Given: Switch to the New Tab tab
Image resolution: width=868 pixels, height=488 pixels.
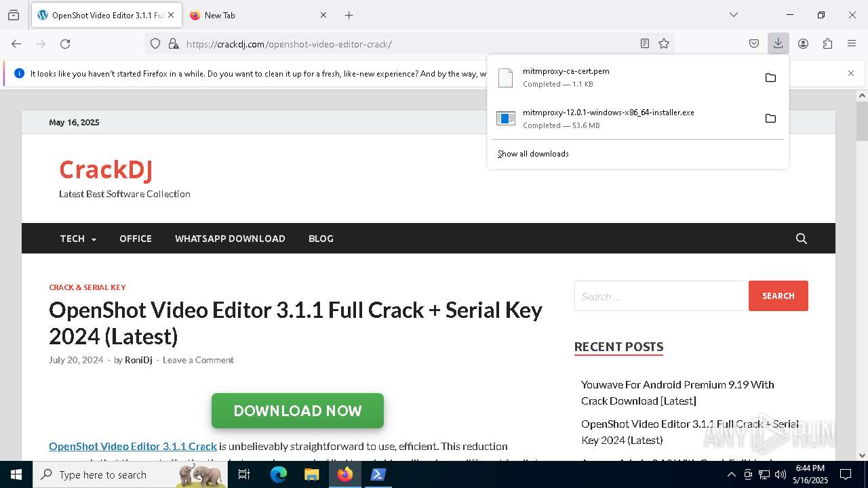Looking at the screenshot, I should (258, 15).
